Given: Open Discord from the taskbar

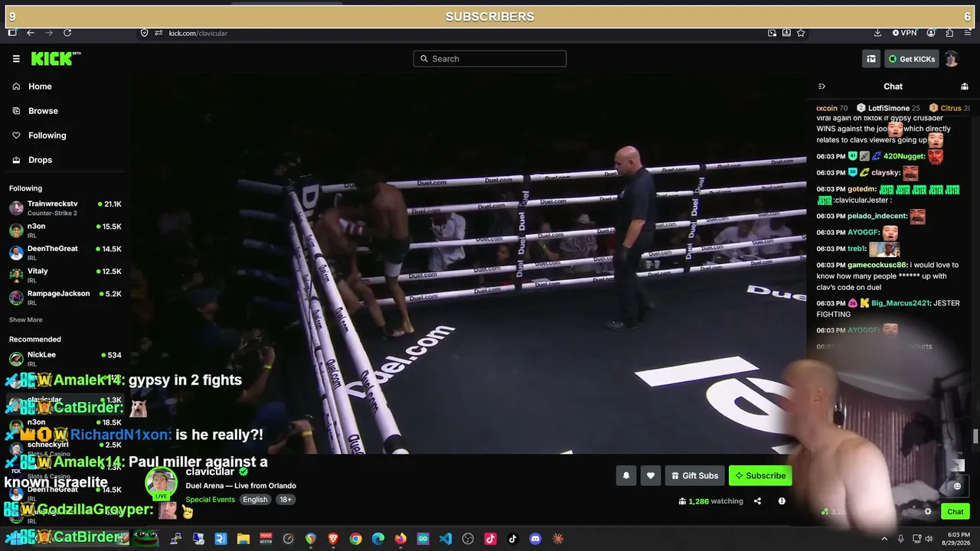Looking at the screenshot, I should coord(535,539).
